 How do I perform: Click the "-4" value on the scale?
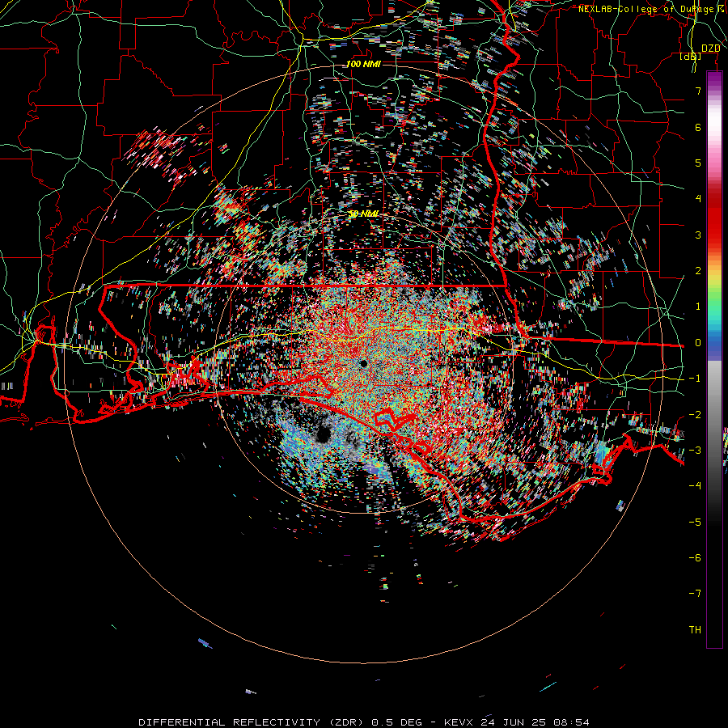(695, 486)
